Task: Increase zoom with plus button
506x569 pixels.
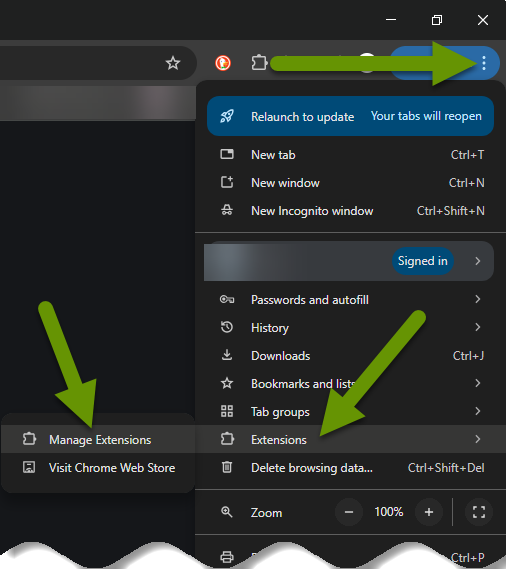Action: click(429, 512)
